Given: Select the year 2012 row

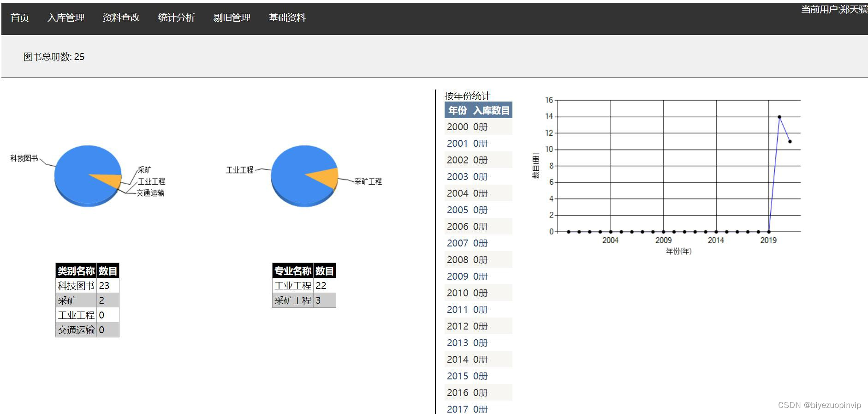Looking at the screenshot, I should tap(478, 326).
